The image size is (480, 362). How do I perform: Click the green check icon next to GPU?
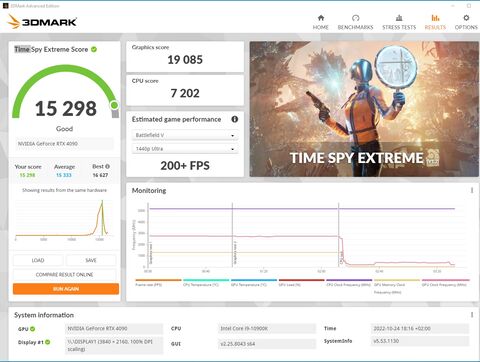pyautogui.click(x=33, y=329)
